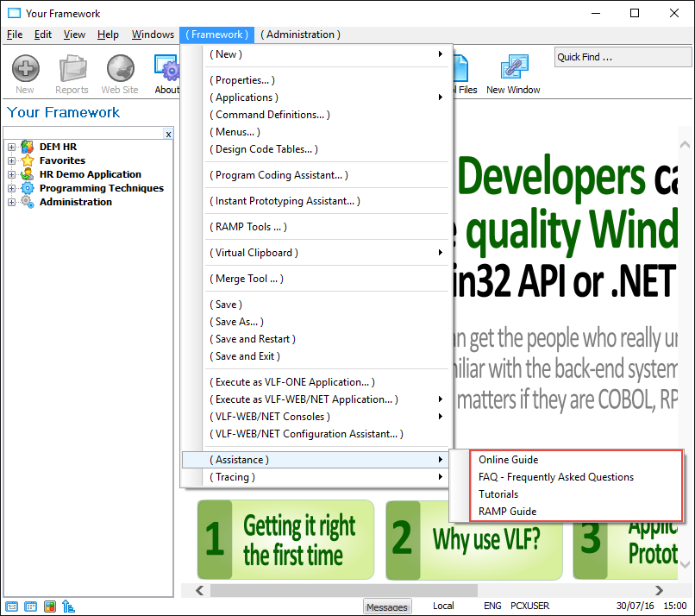
Task: Open the Getting it right the first time card
Action: pos(286,540)
